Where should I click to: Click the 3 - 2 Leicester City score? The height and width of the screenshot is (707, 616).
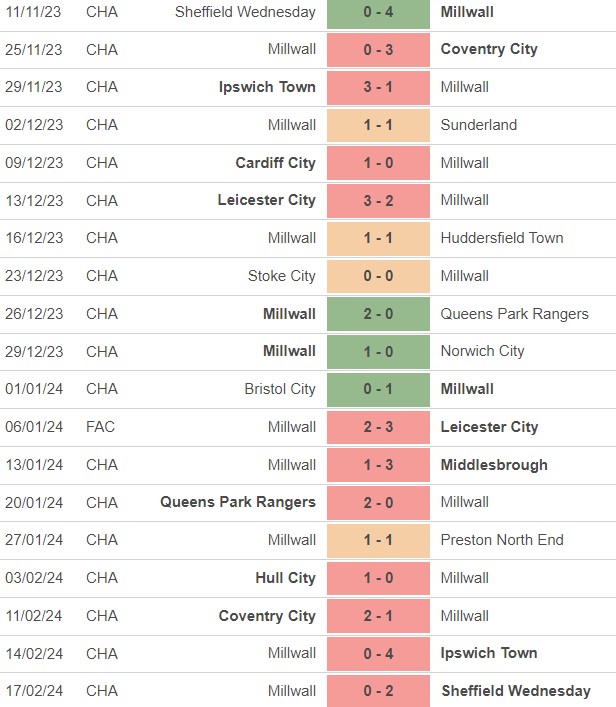(x=378, y=200)
